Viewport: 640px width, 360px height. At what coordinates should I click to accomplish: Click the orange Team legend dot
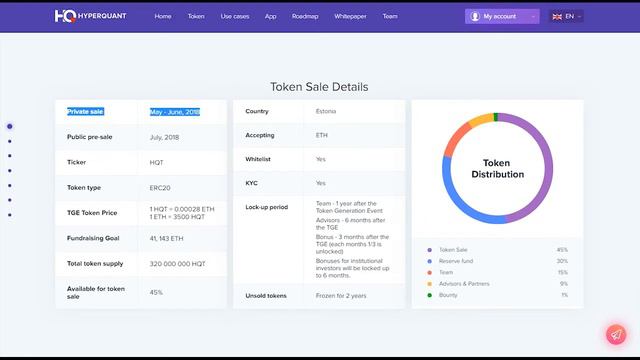coord(429,272)
